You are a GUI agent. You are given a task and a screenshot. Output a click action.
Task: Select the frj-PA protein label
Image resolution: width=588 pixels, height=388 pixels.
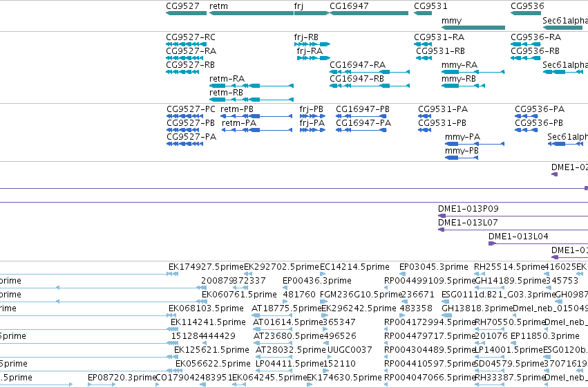(x=312, y=123)
